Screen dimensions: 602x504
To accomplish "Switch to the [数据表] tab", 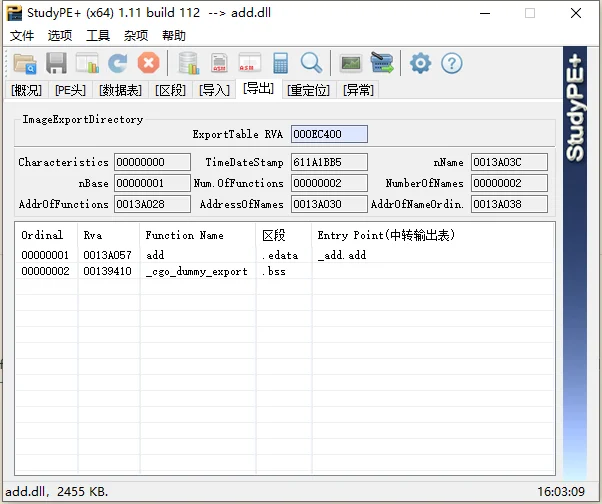I will click(120, 90).
